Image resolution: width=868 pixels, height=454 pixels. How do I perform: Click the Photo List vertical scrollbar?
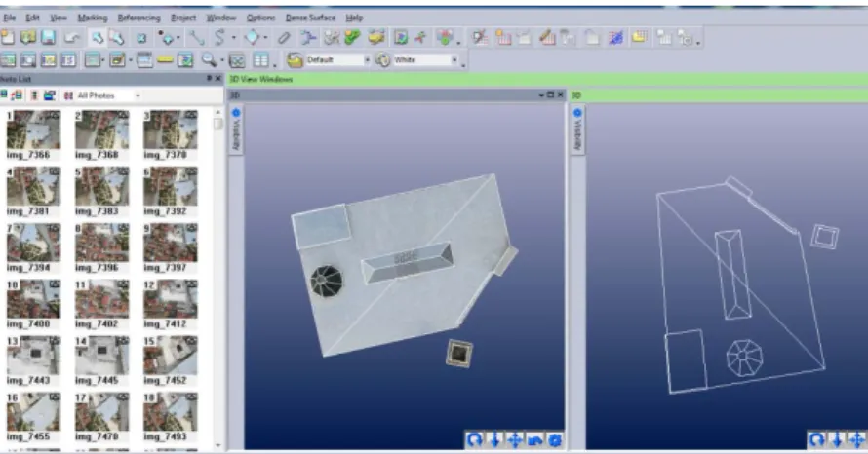[218, 279]
